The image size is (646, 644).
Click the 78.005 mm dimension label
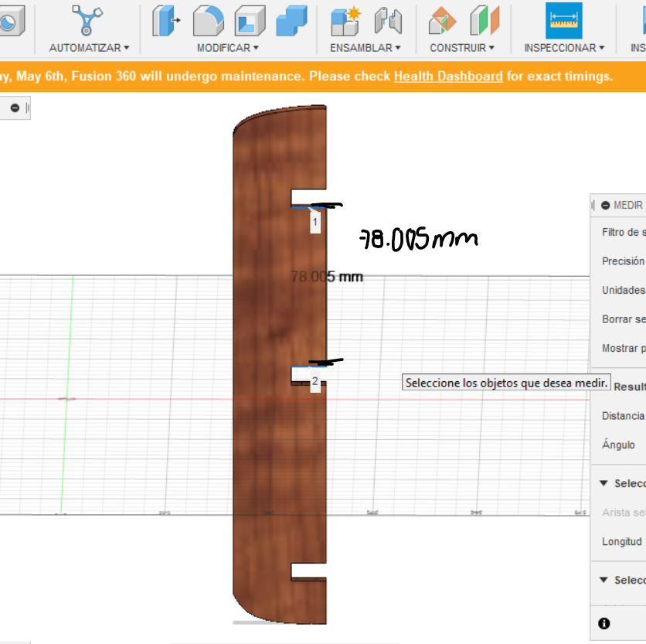(327, 277)
